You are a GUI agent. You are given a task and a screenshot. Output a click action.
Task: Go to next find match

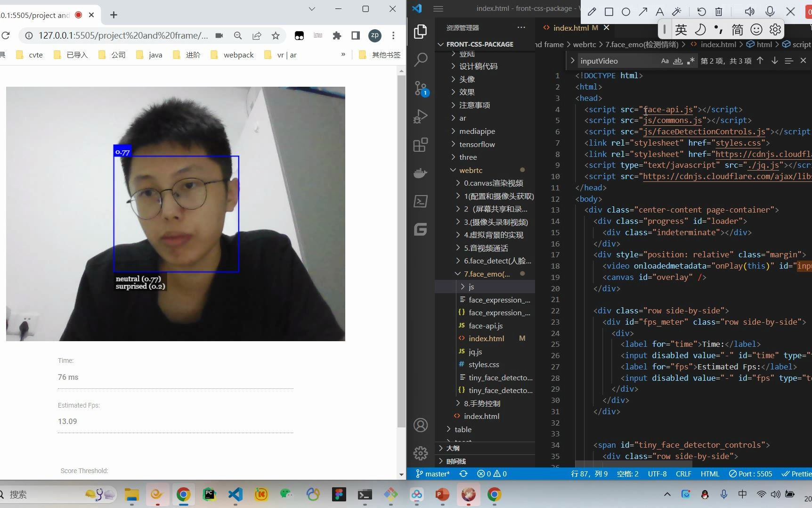[774, 61]
